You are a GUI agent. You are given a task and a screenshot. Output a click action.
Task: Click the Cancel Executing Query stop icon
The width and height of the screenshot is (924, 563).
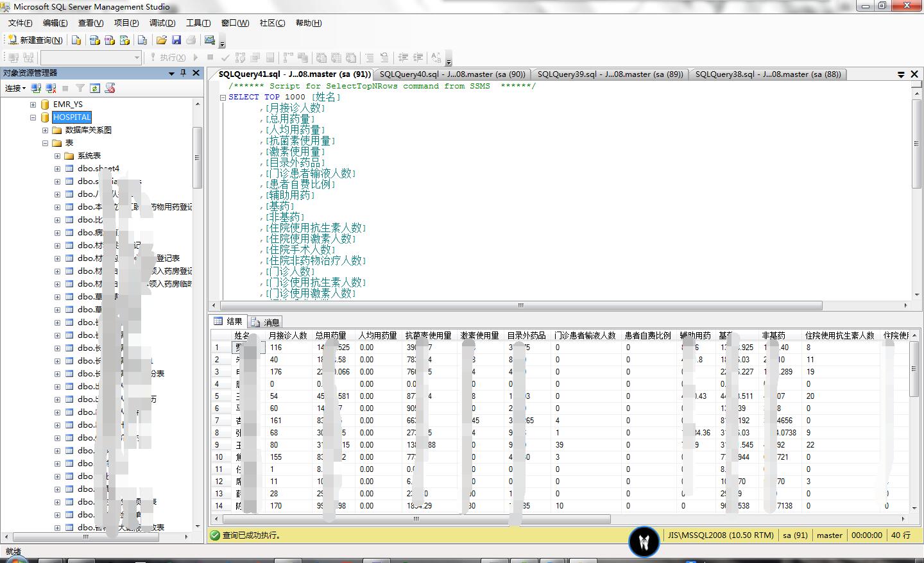[210, 57]
